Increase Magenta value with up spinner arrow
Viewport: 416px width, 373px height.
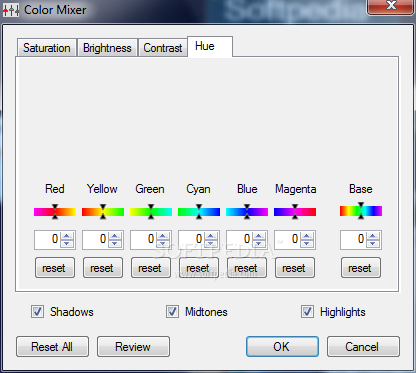click(x=307, y=236)
